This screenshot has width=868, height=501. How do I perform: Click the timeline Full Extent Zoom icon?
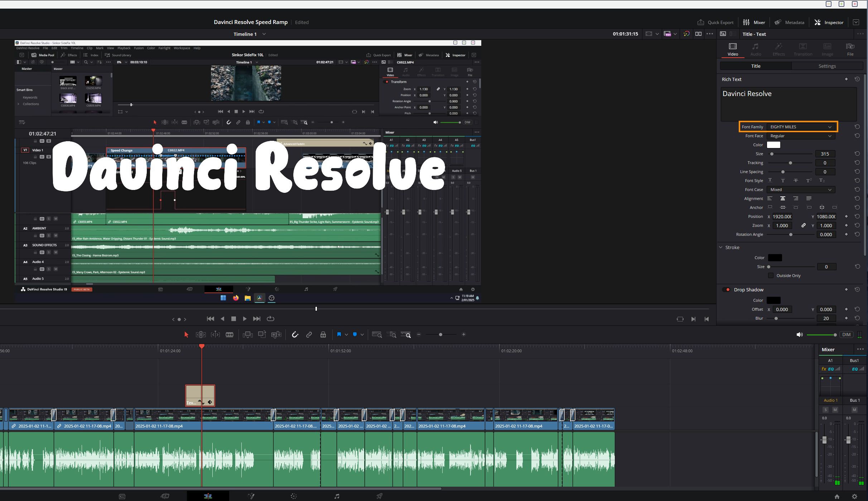click(377, 334)
